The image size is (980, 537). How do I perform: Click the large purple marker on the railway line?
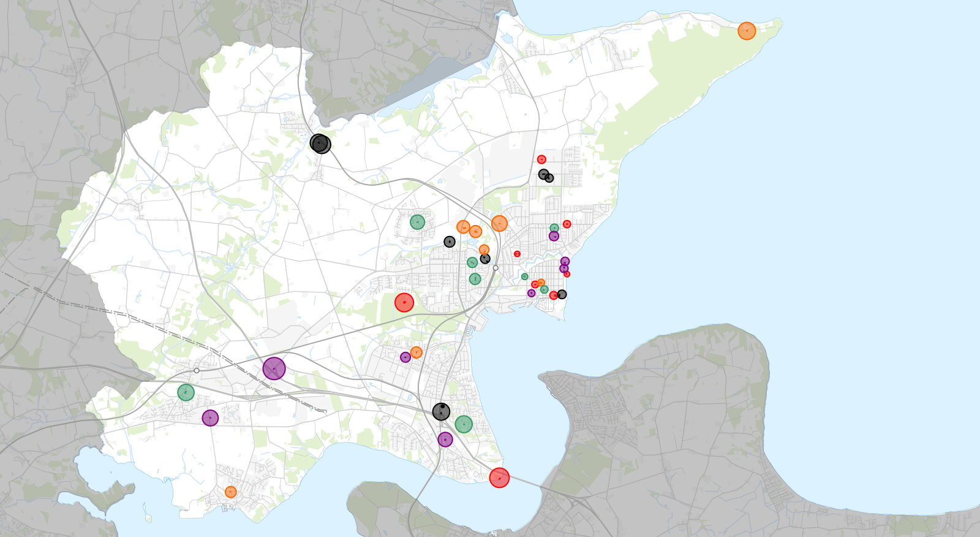tap(274, 368)
